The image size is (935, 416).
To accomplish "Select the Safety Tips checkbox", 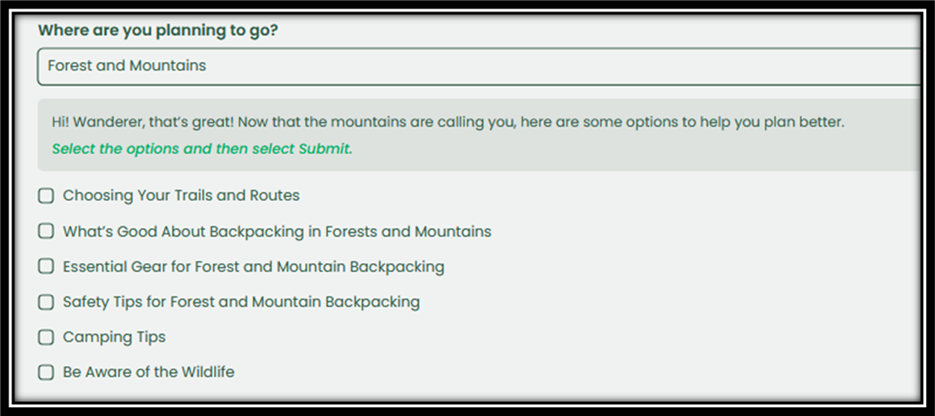I will pyautogui.click(x=46, y=302).
